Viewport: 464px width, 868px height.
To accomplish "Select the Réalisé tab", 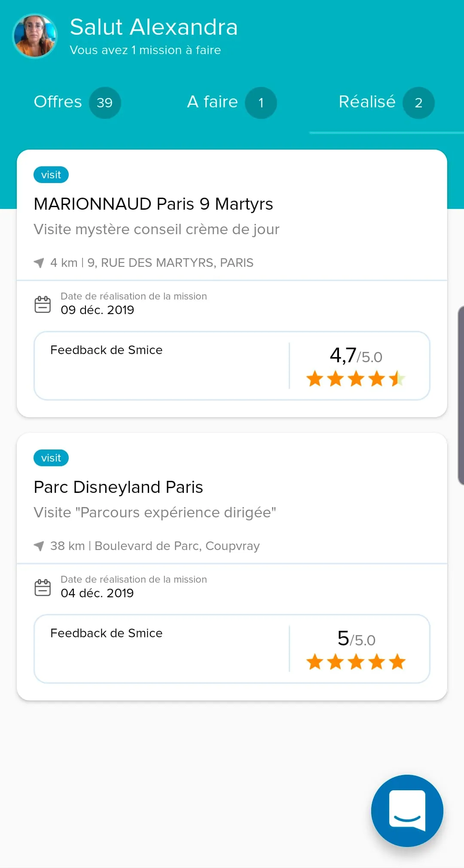I will click(x=367, y=102).
